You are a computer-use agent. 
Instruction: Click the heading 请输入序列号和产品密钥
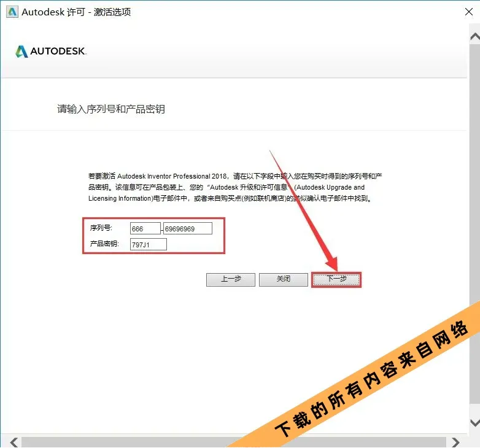(111, 109)
